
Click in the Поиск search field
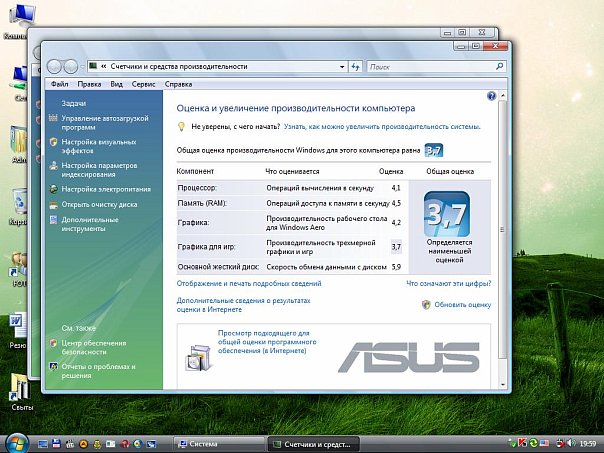click(425, 66)
